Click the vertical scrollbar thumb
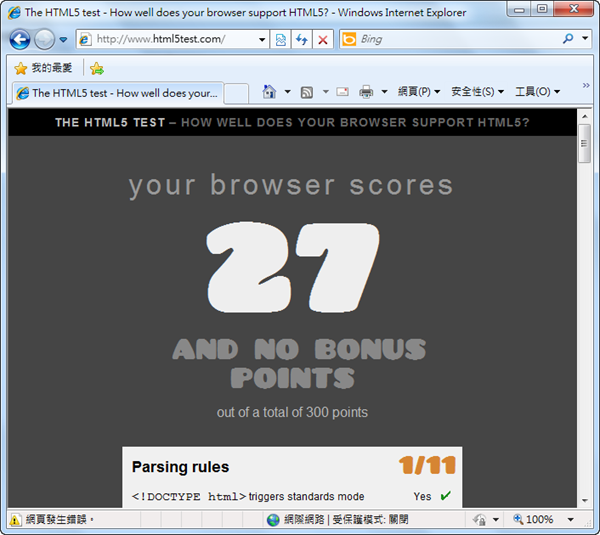 [x=585, y=144]
